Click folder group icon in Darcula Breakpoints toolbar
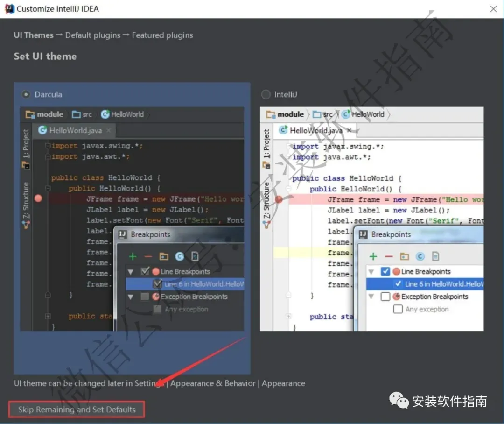Viewport: 504px width, 424px height. pos(164,256)
